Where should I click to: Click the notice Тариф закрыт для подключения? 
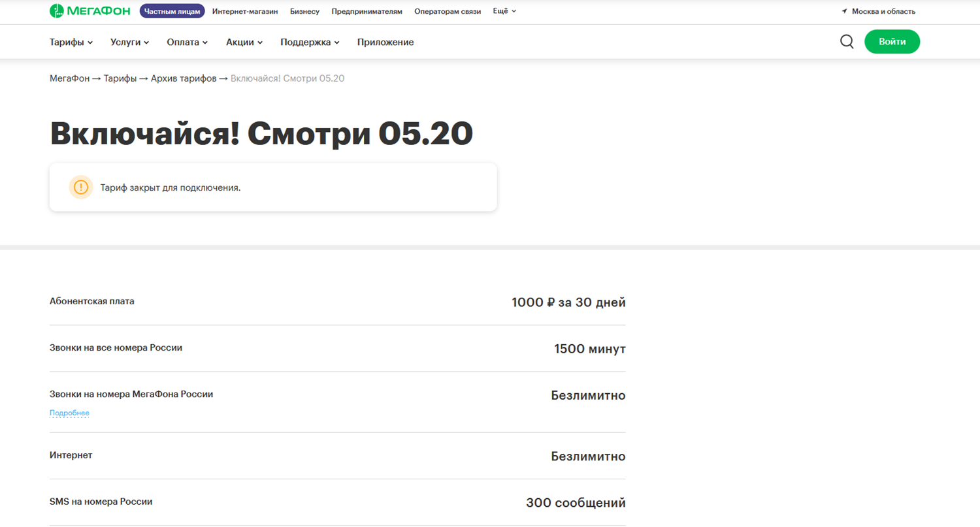(171, 187)
